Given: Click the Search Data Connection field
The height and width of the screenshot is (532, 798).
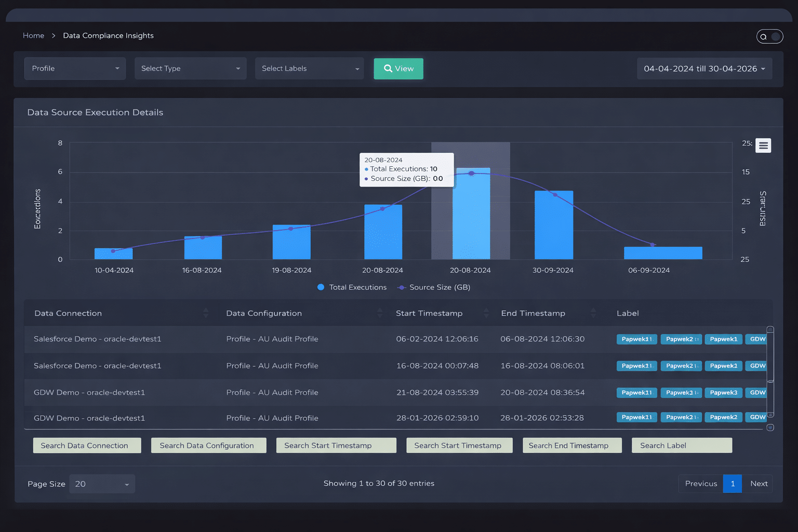Looking at the screenshot, I should coord(87,445).
